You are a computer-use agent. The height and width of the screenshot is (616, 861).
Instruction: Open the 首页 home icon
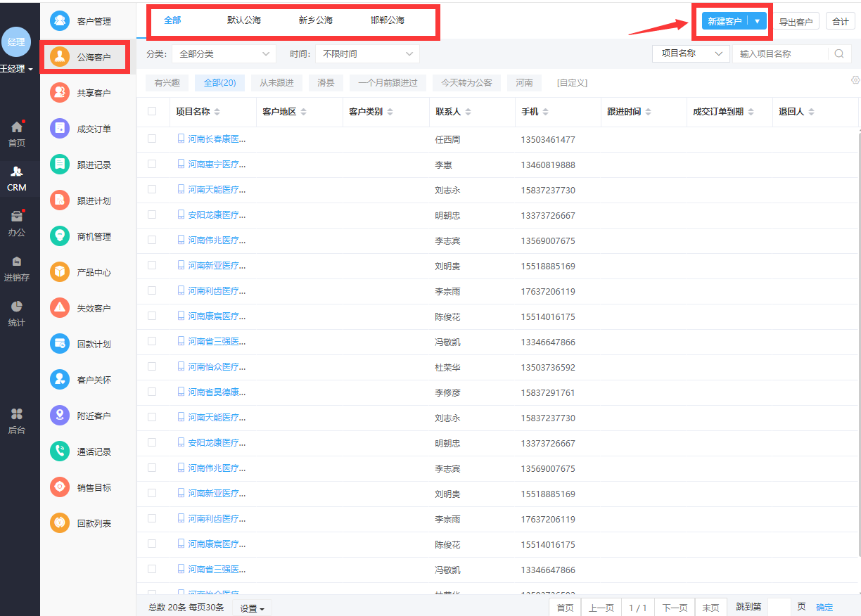[17, 127]
